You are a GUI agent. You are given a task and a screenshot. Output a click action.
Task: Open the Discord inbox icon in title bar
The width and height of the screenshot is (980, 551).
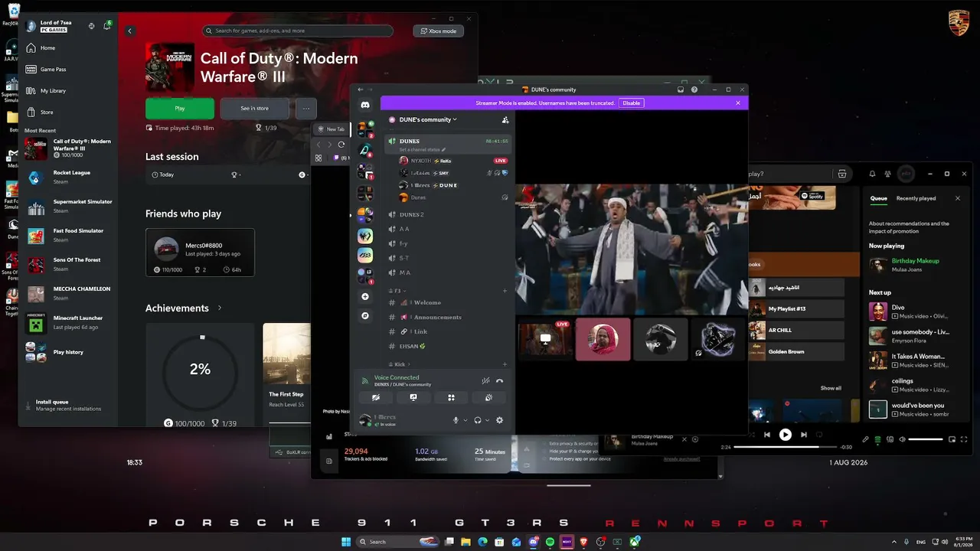tap(681, 90)
